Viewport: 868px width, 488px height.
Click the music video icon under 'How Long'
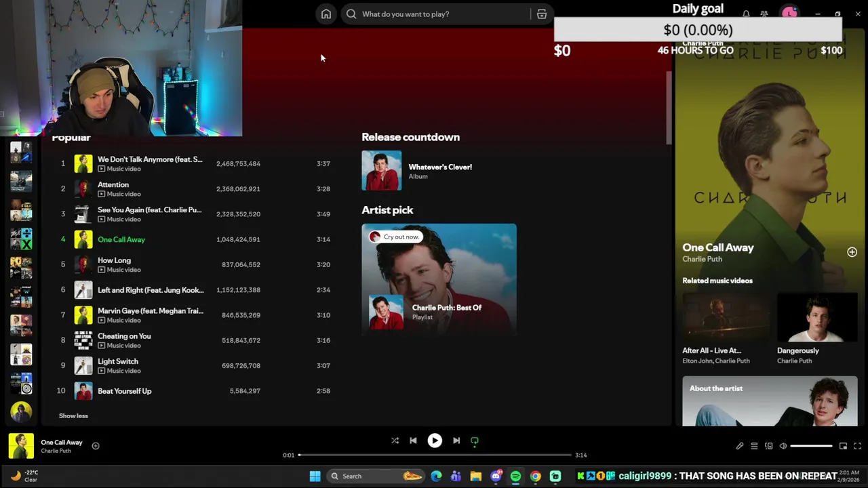[x=102, y=270]
